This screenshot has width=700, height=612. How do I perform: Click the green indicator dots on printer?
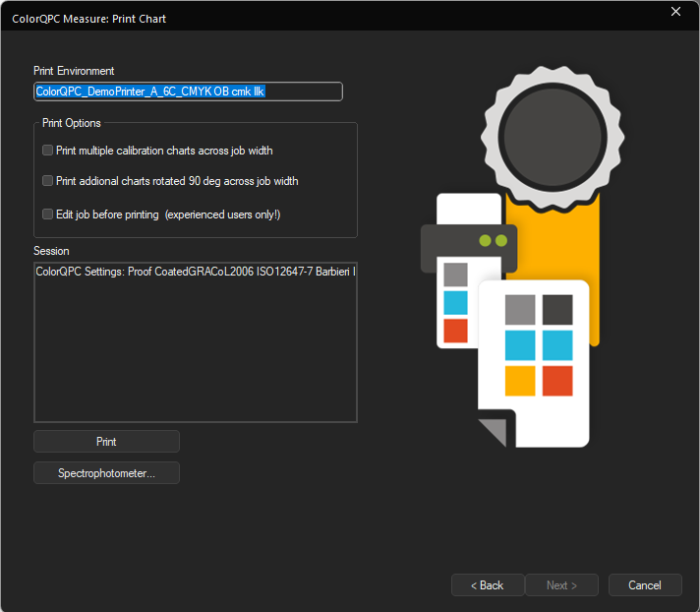pyautogui.click(x=493, y=241)
